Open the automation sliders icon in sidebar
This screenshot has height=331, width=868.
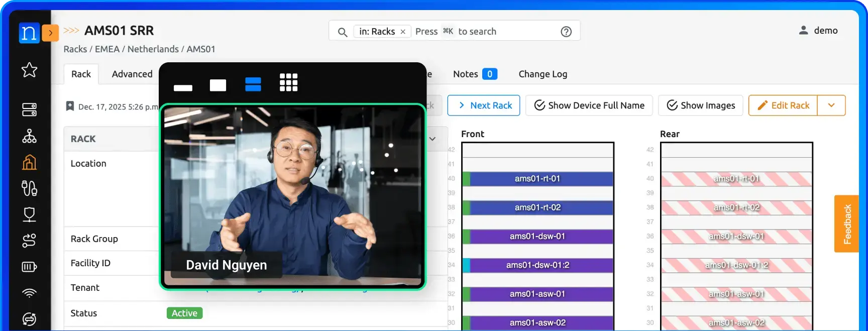click(29, 241)
